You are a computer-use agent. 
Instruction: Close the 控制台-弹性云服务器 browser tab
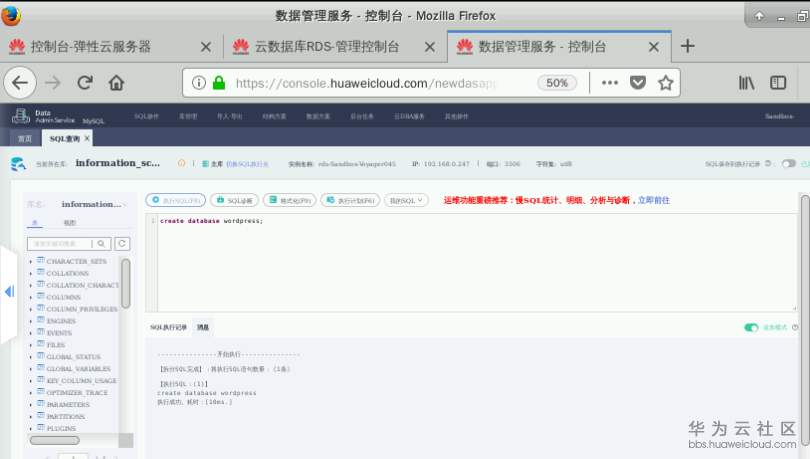click(206, 47)
